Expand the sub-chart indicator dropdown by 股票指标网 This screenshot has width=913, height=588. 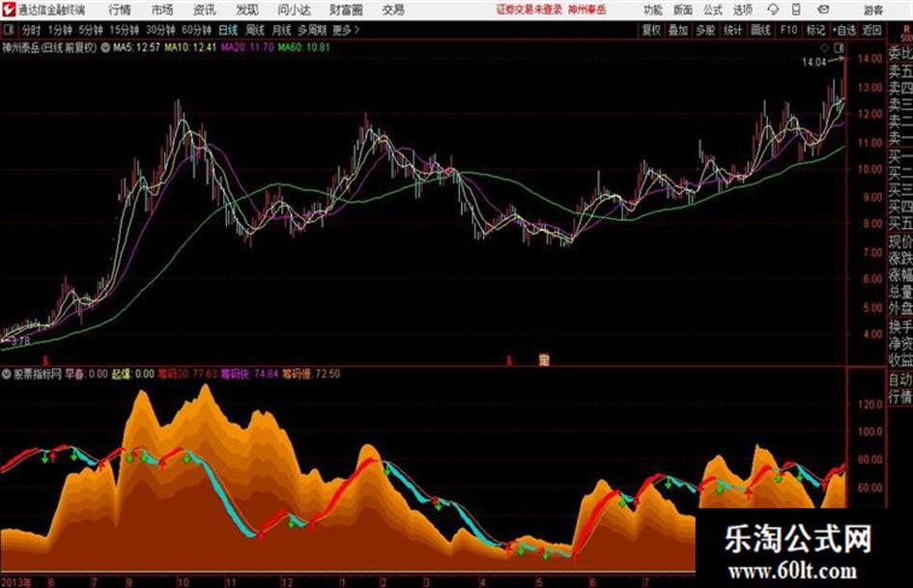pyautogui.click(x=7, y=374)
